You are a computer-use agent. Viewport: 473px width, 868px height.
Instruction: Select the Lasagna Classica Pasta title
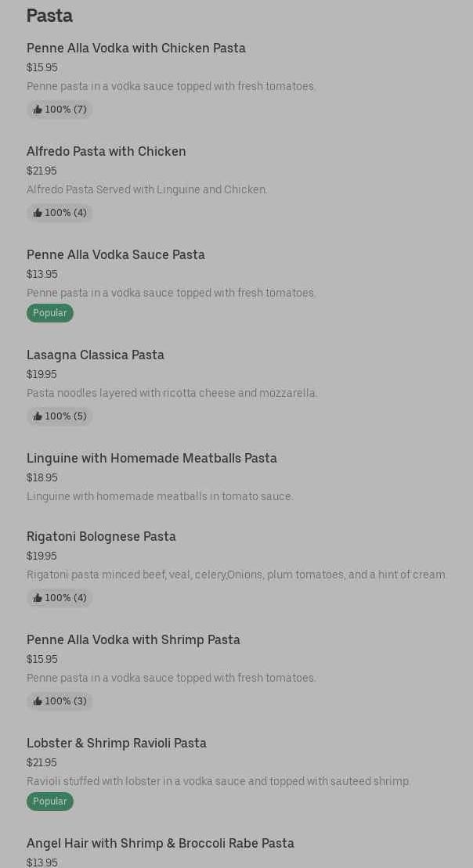pos(96,355)
